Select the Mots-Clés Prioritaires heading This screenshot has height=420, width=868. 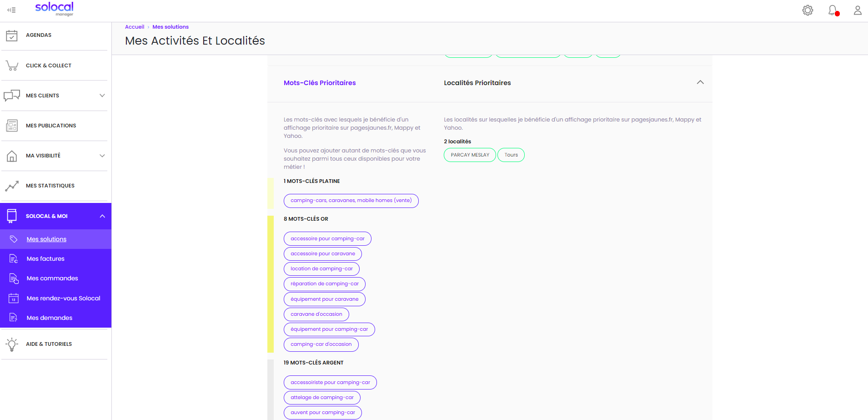320,83
